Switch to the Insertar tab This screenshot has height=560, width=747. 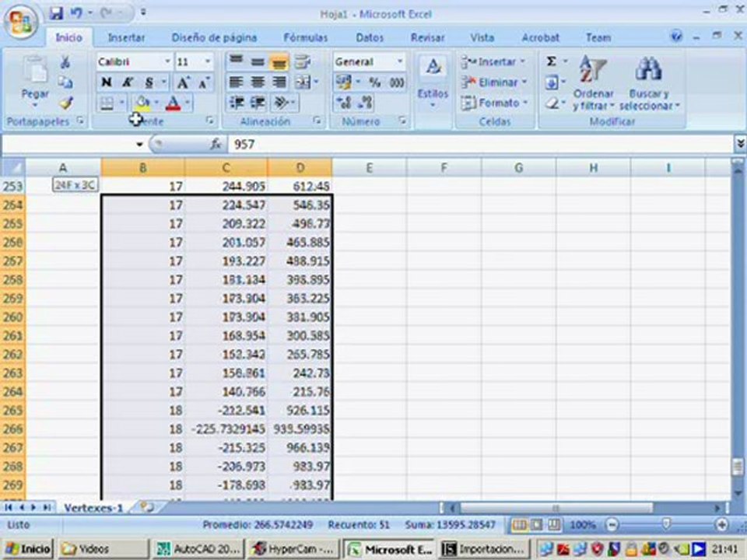click(x=126, y=37)
